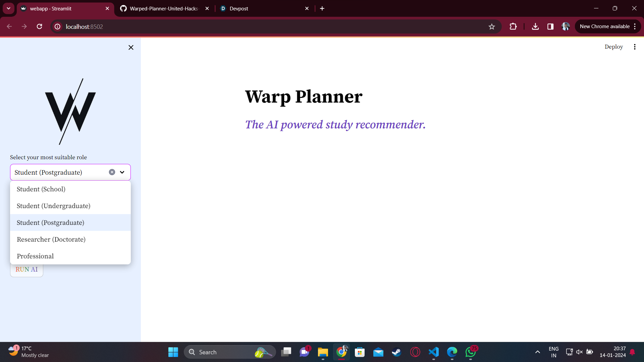This screenshot has width=644, height=362.
Task: Open Streamlit three-dot main menu
Action: coord(635,47)
